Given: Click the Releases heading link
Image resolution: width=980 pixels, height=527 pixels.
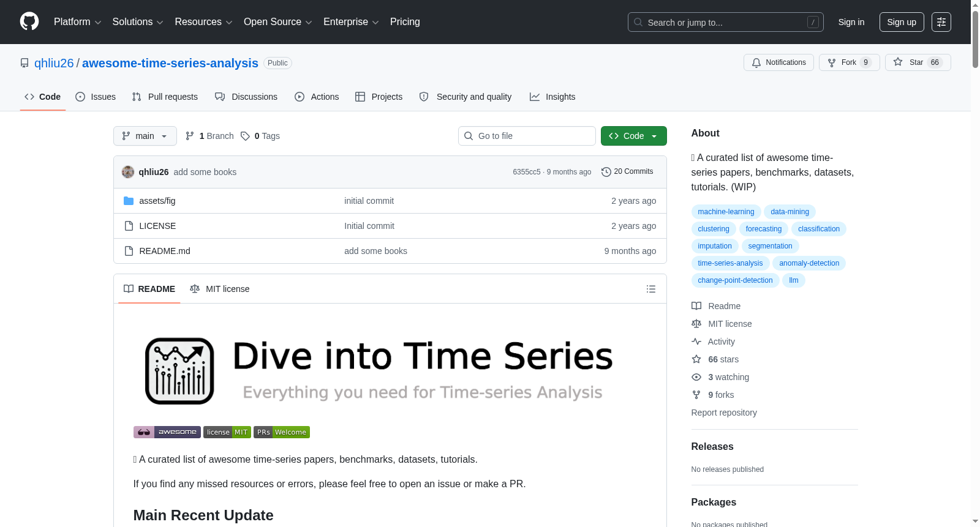Looking at the screenshot, I should [x=712, y=447].
